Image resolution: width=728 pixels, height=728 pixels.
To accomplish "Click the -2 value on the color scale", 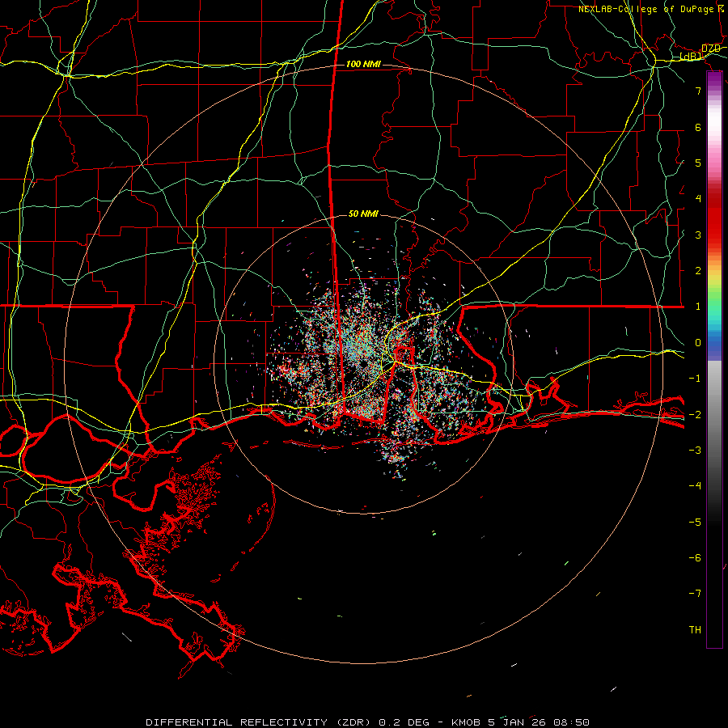I will [695, 414].
